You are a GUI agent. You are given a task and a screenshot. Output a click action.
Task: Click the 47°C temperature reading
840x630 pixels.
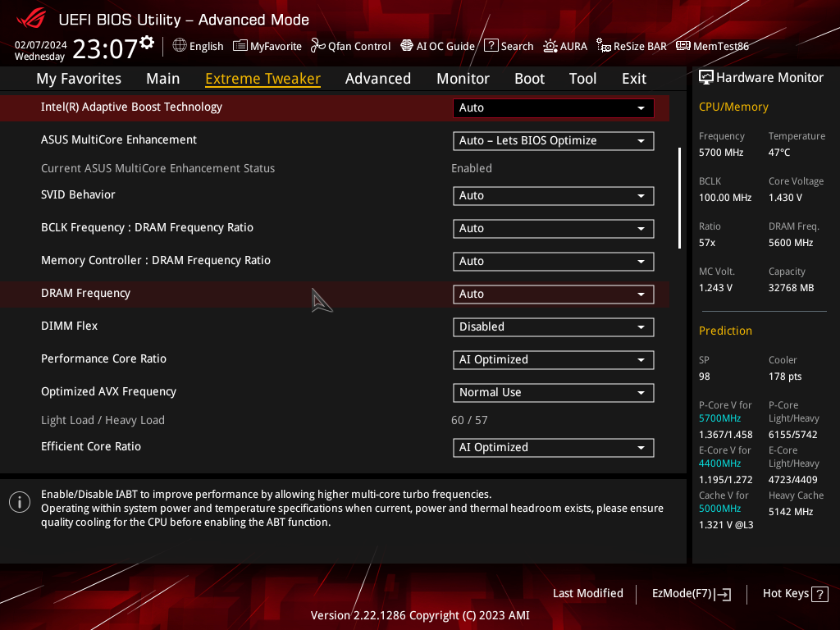coord(779,153)
